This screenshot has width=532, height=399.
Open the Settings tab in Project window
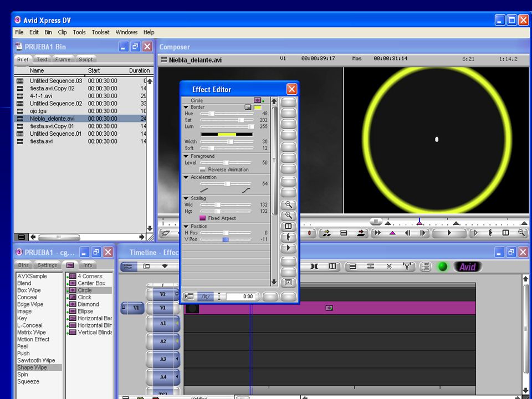[47, 265]
